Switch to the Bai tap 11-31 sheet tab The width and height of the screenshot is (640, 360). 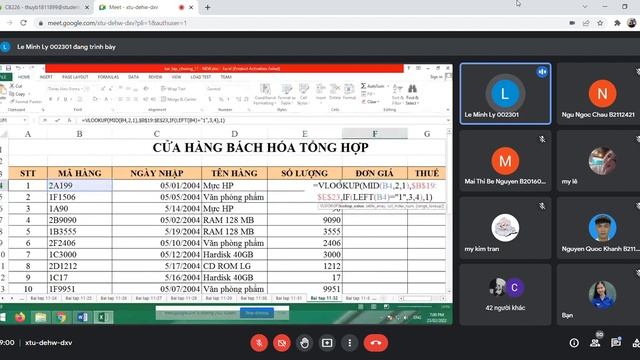tap(289, 298)
